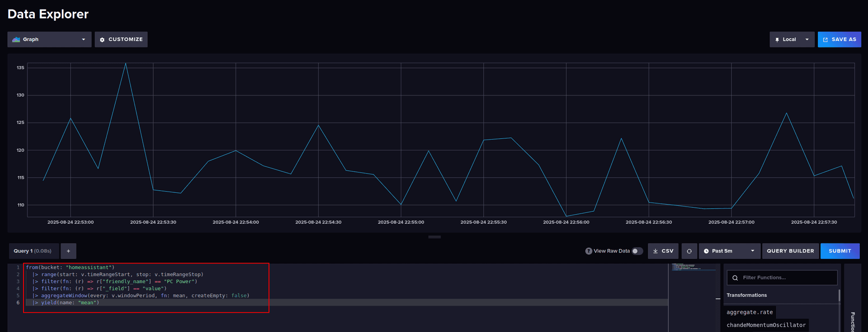Screen dimensions: 868x332
Task: Select the aggregate.rate function
Action: pos(750,312)
